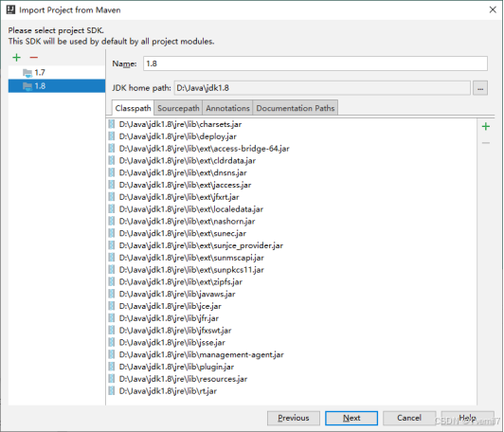Click jar icon beside jce.jar
Viewport: 504px width, 432px height.
112,306
